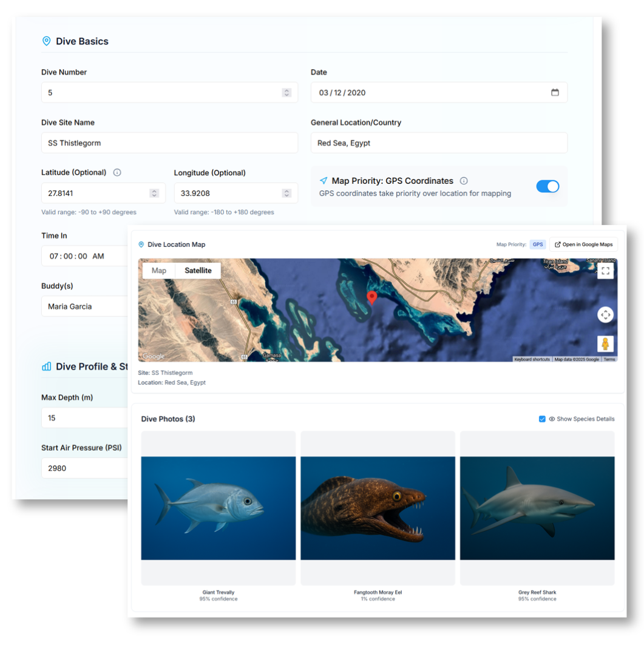The image size is (644, 645).
Task: Open the Grey Reef Shark photo
Action: click(537, 508)
